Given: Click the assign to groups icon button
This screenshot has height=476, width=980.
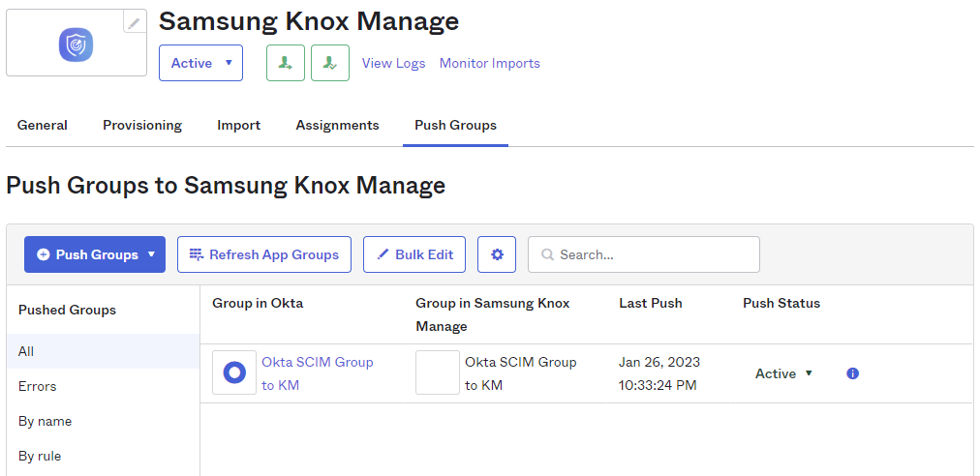Looking at the screenshot, I should click(x=330, y=63).
